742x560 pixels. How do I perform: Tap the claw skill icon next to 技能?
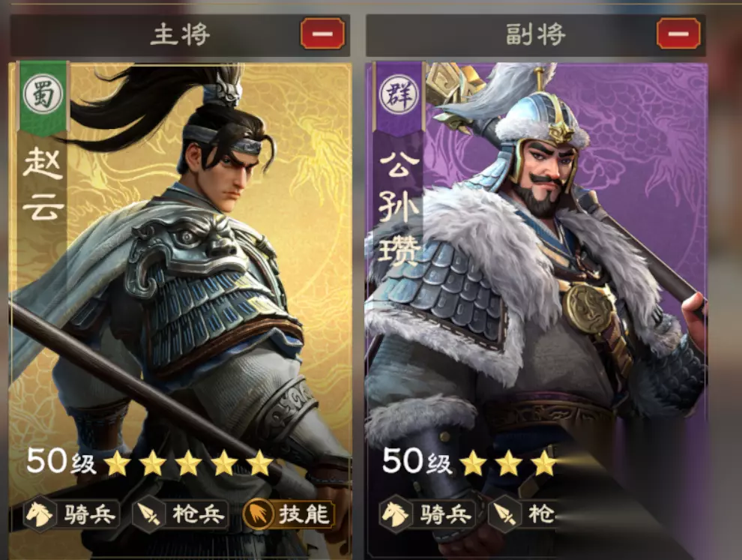257,514
